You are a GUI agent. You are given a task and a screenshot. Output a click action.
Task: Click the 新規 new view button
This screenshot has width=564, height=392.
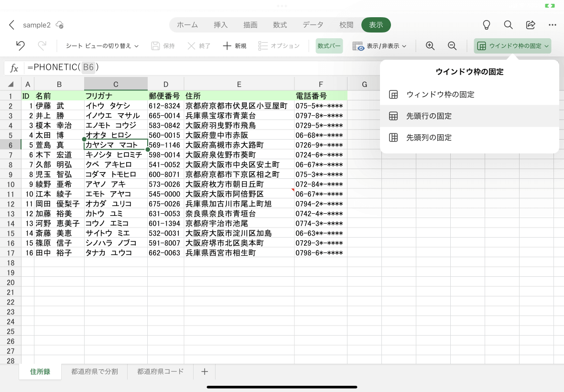tap(235, 46)
